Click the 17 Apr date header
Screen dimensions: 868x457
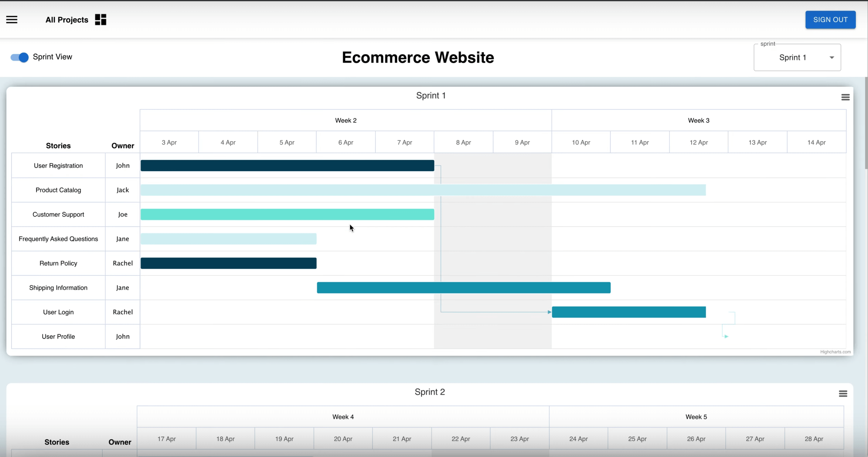tap(166, 439)
